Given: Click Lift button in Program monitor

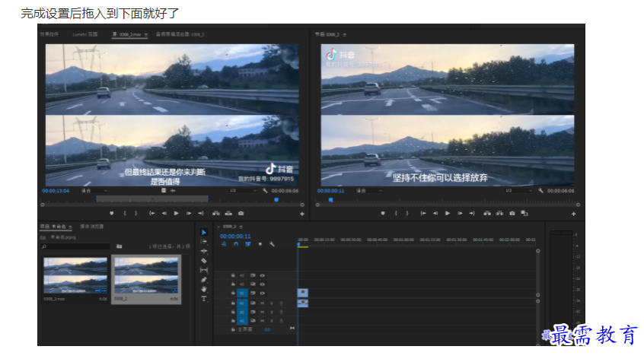Looking at the screenshot, I should [x=487, y=214].
